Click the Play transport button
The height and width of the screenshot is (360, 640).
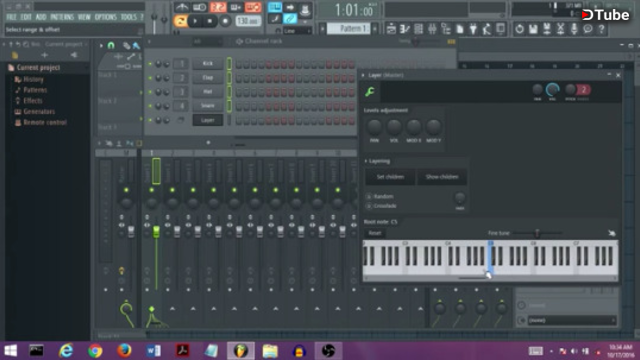[195, 21]
